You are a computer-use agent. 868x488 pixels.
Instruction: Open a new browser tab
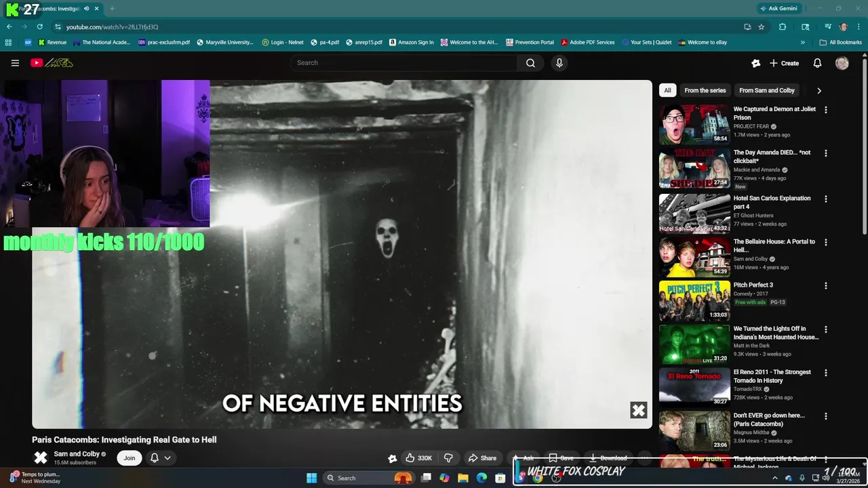pos(112,9)
